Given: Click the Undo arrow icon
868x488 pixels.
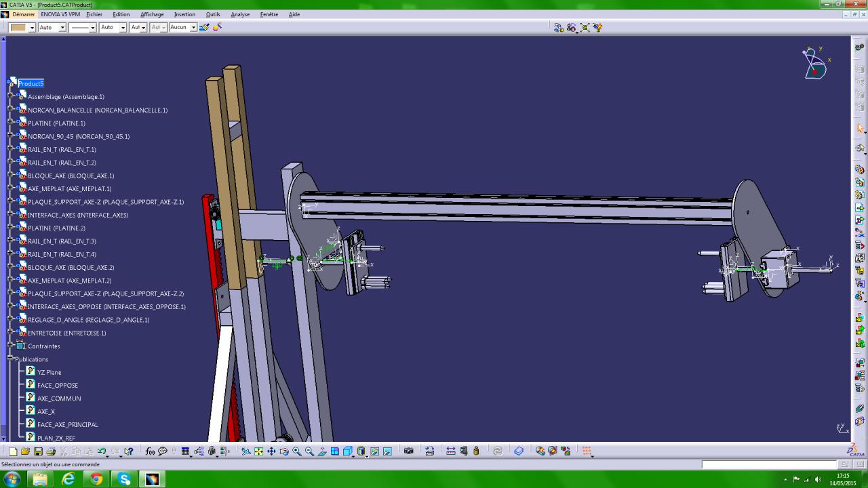Looking at the screenshot, I should tap(102, 451).
